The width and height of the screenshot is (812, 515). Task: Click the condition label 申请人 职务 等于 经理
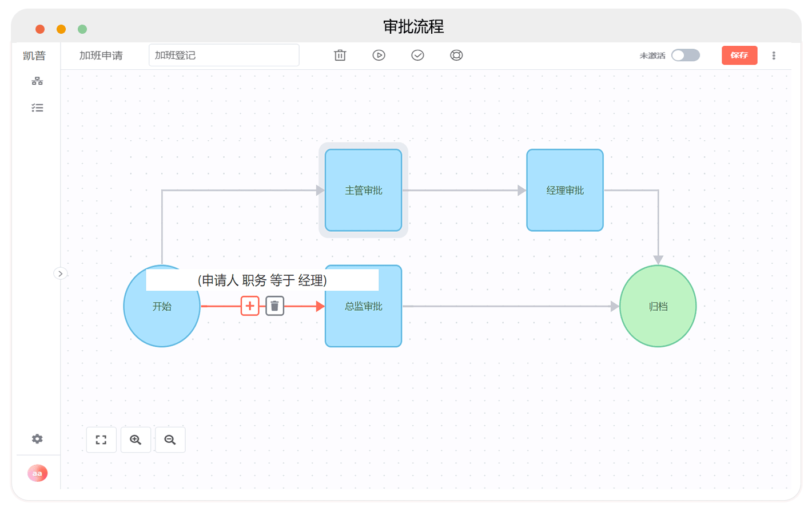(x=262, y=280)
